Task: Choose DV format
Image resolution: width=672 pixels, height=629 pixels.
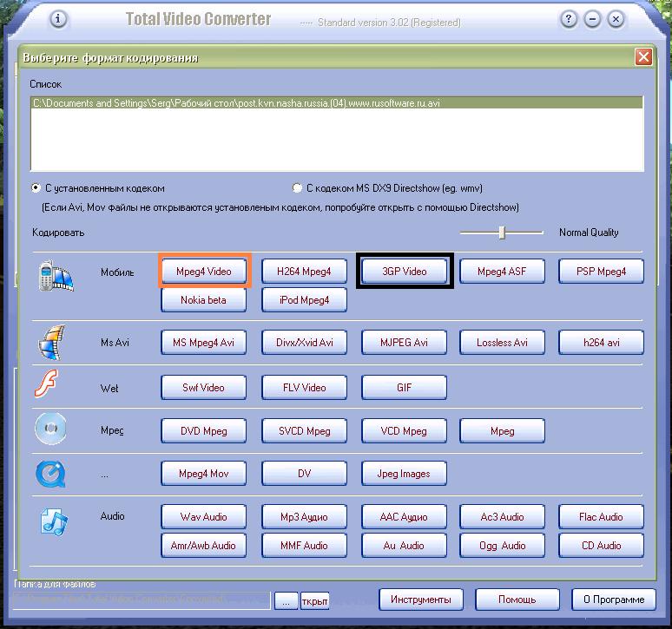Action: click(304, 473)
